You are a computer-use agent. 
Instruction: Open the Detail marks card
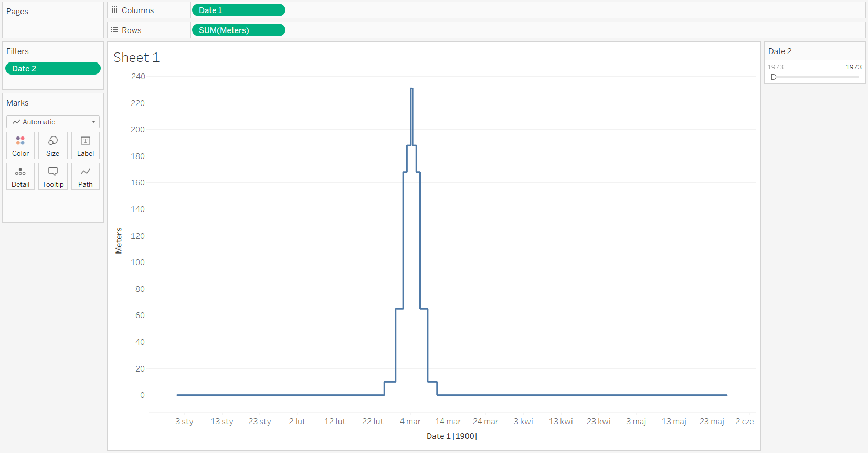(x=20, y=176)
